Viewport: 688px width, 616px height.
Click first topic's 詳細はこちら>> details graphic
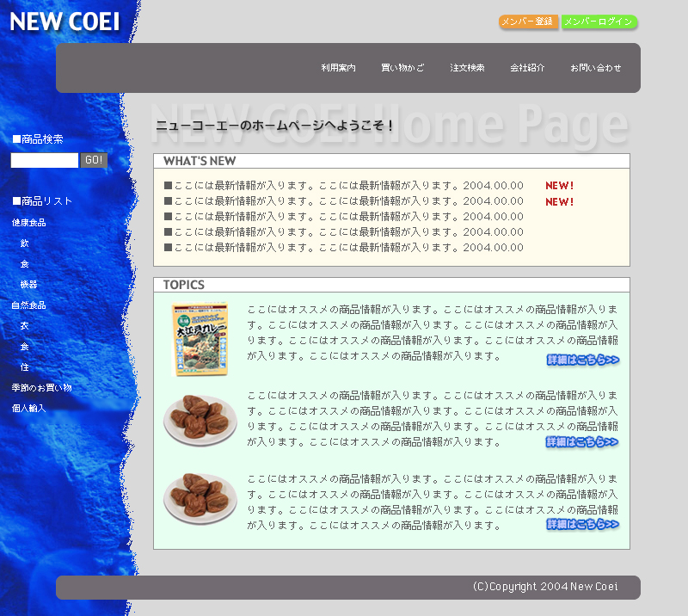582,360
